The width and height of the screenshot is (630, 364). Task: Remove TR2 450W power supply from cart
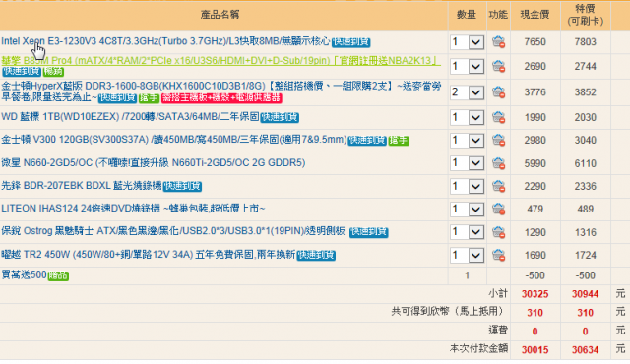(499, 255)
